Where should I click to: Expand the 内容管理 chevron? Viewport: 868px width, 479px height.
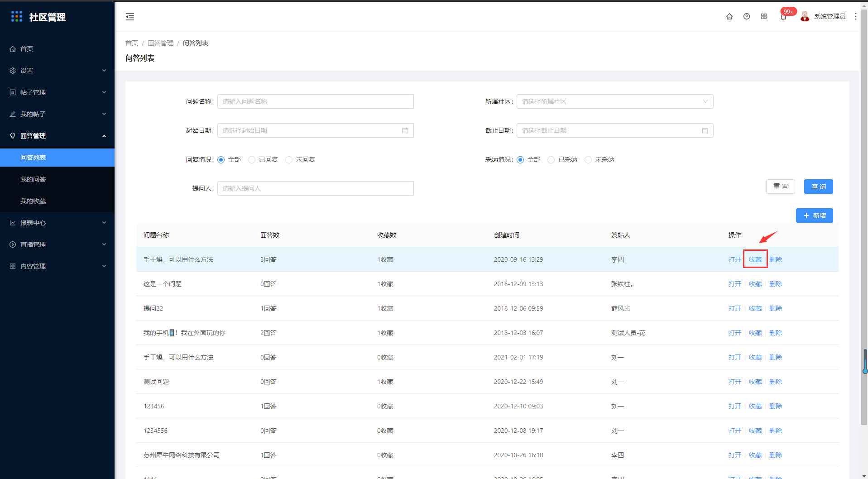[104, 266]
